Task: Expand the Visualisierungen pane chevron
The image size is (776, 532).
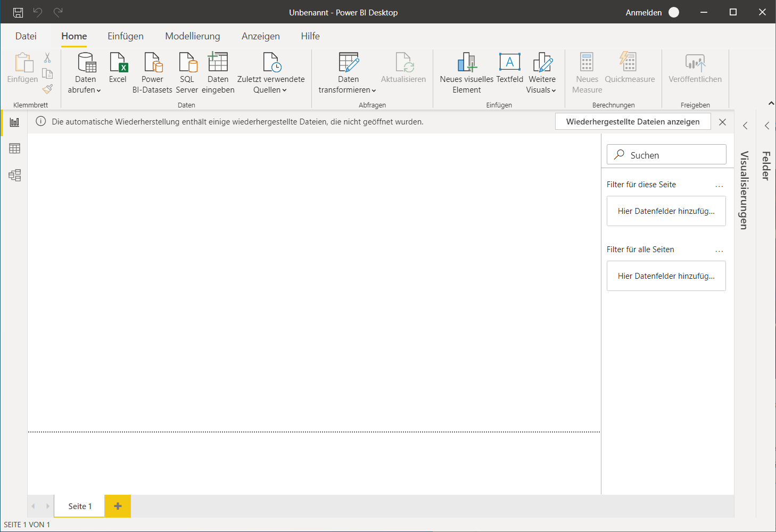Action: coord(745,126)
